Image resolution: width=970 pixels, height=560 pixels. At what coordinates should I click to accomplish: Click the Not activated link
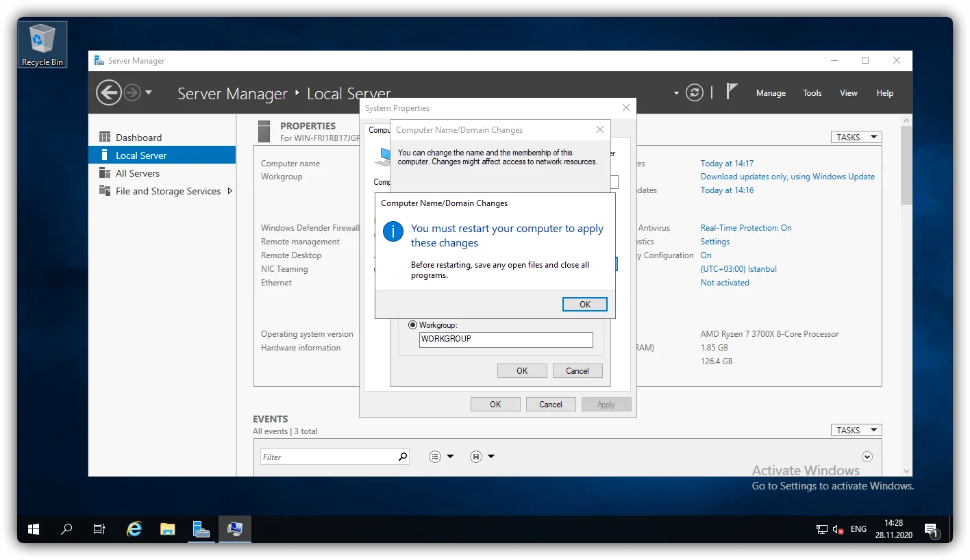(725, 283)
